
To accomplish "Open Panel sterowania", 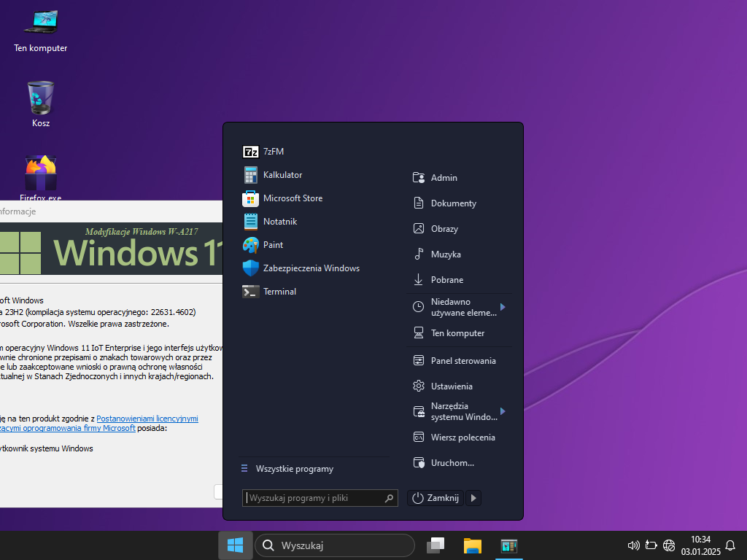I will 462,361.
